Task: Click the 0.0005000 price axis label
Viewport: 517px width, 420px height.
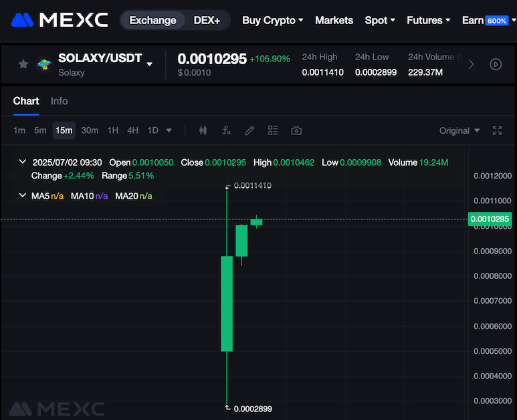Action: 493,351
